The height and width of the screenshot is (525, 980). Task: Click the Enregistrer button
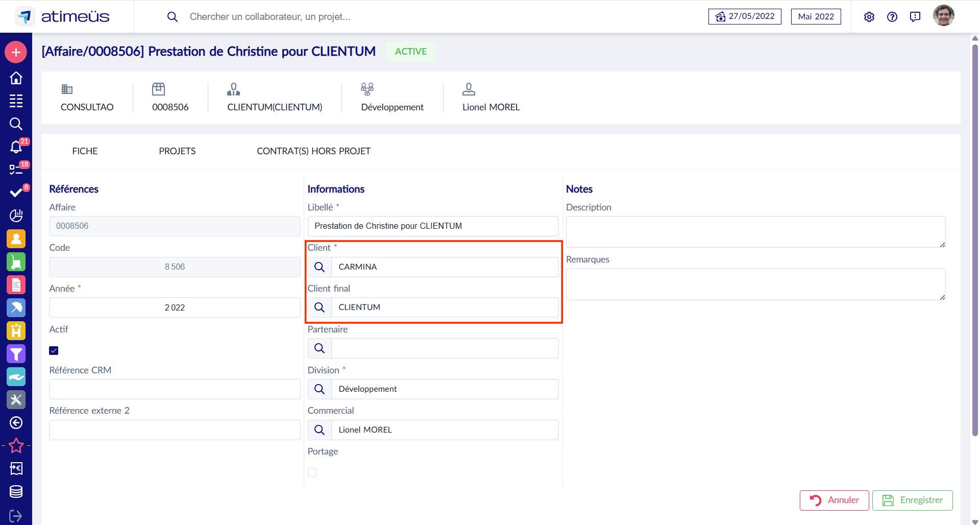pos(913,500)
